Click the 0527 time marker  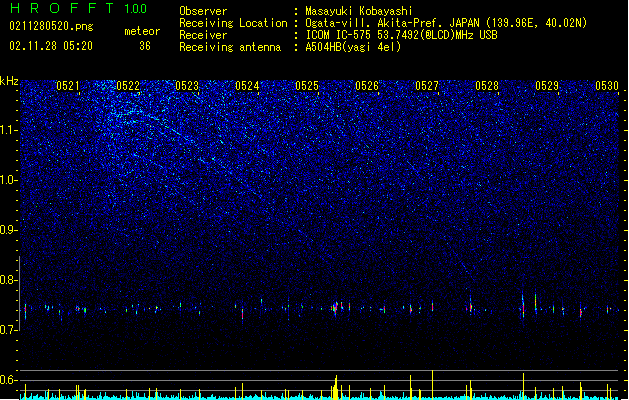pos(427,86)
